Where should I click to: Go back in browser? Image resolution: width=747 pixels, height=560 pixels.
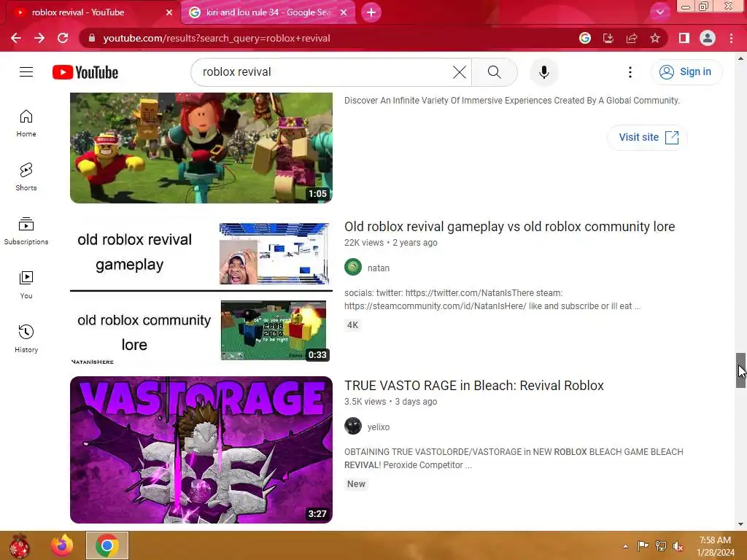[x=16, y=38]
